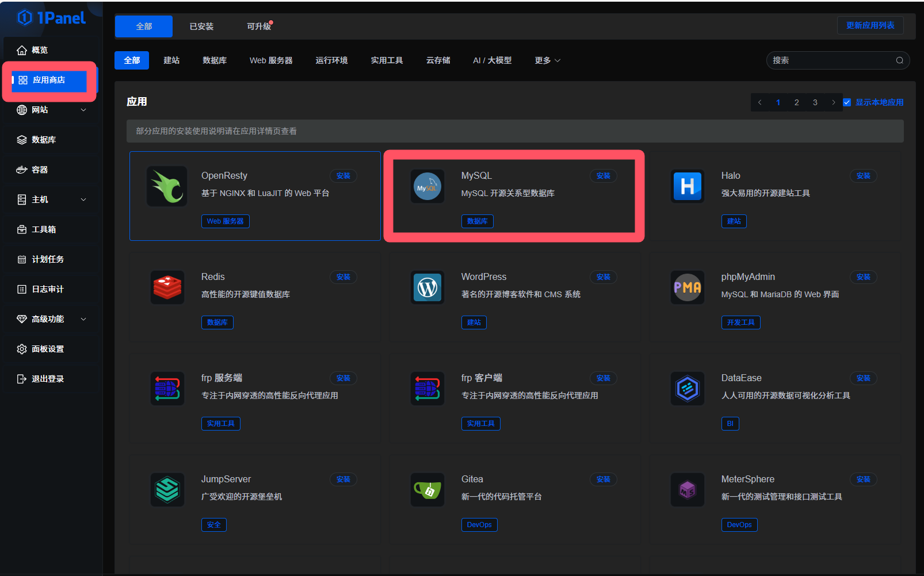Expand the 主机 sidebar submenu arrow

(83, 199)
